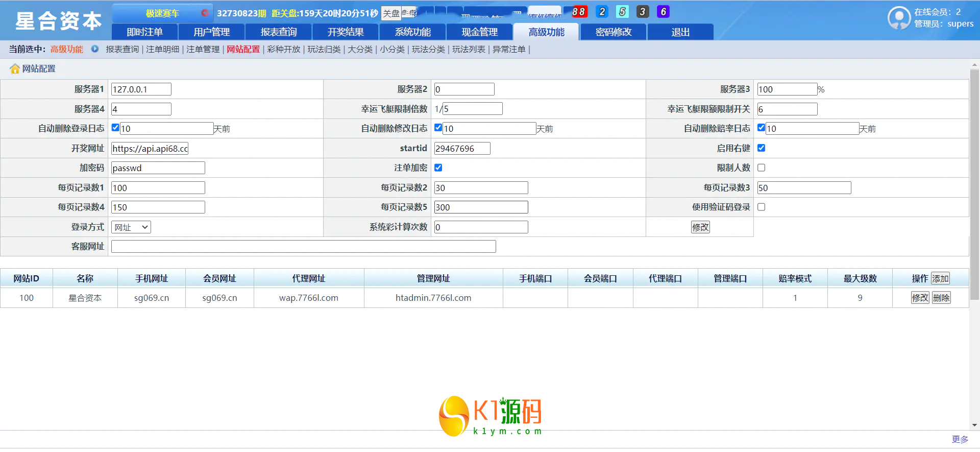Viewport: 980px width, 452px height.
Task: Delete site 星合资本 with 删除 button
Action: tap(941, 298)
